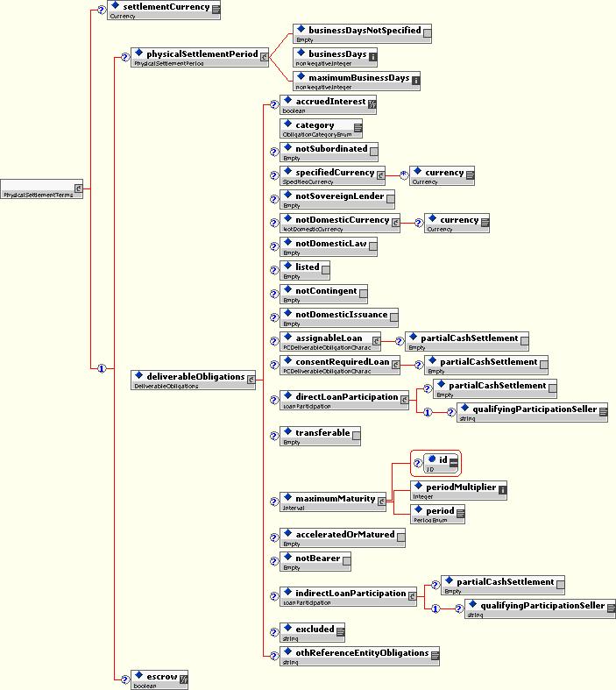Click the enumeration list icon on category
Screen dimensions: 616x690
pyautogui.click(x=358, y=128)
